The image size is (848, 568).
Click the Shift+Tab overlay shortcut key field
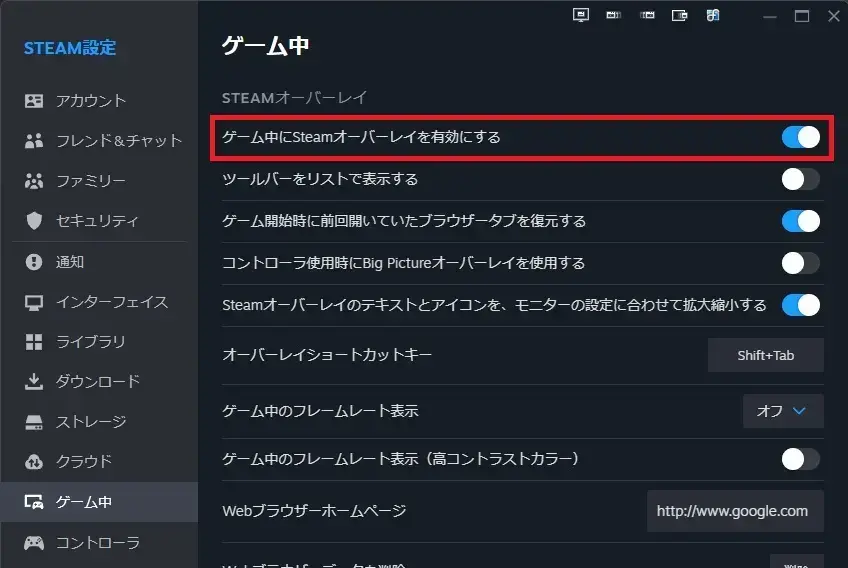point(766,355)
